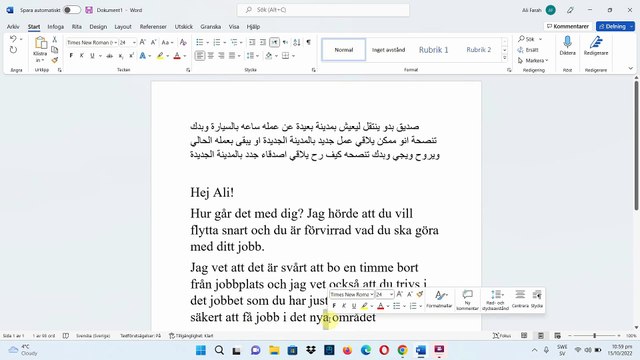Click the Ersätt replace button
The width and height of the screenshot is (640, 360).
coord(528,50)
